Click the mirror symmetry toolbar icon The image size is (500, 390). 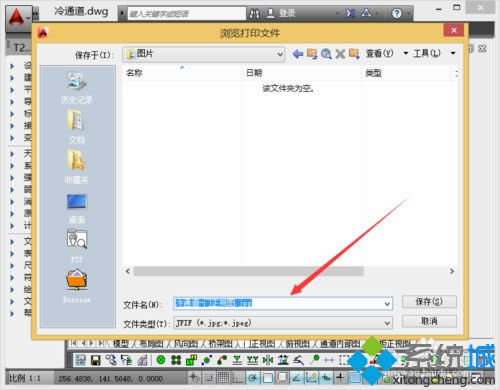click(x=268, y=360)
